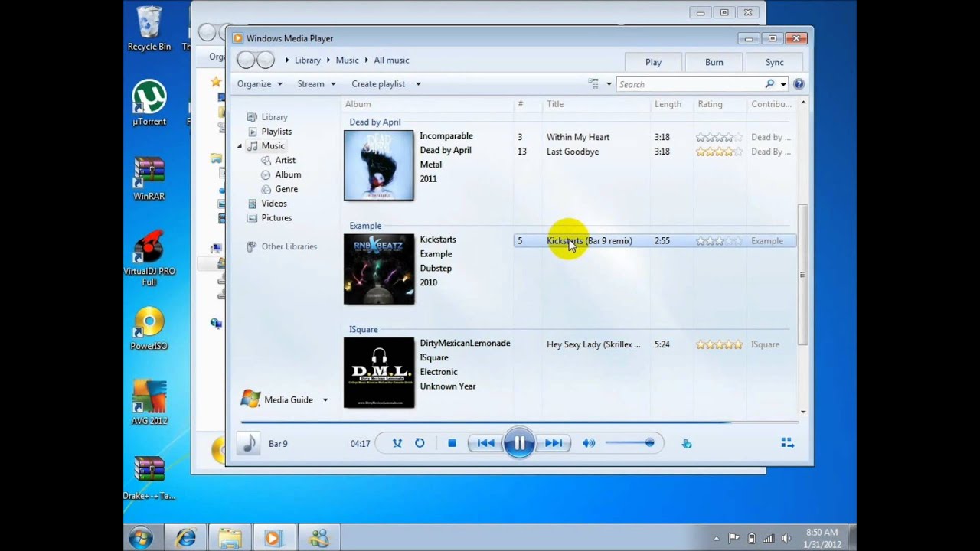Click Music in the breadcrumb path
Image resolution: width=980 pixels, height=551 pixels.
(x=347, y=60)
